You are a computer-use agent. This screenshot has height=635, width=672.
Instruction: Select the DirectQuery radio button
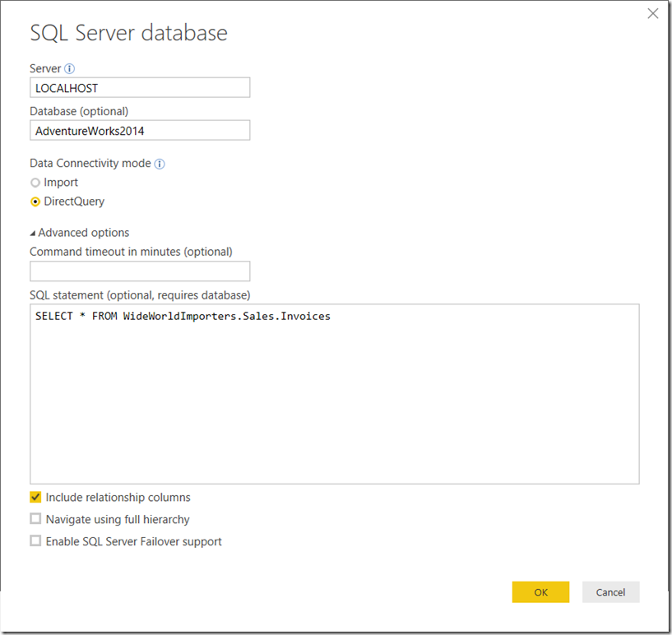point(35,202)
